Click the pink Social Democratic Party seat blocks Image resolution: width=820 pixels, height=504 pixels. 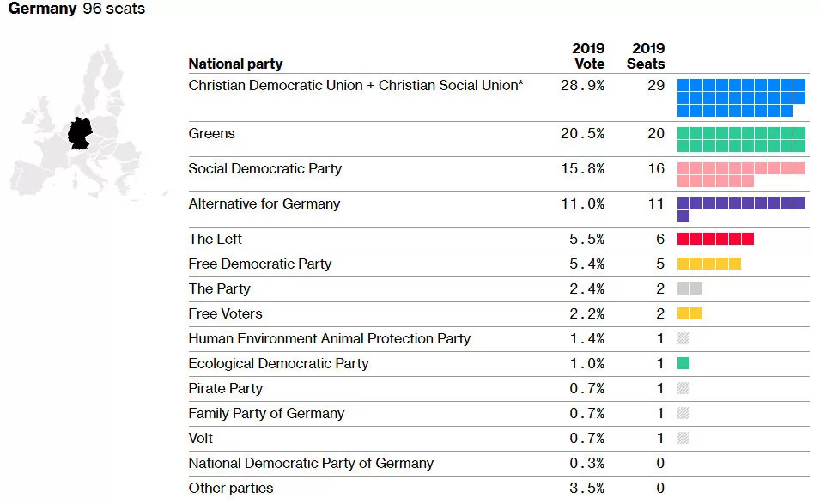pos(741,174)
